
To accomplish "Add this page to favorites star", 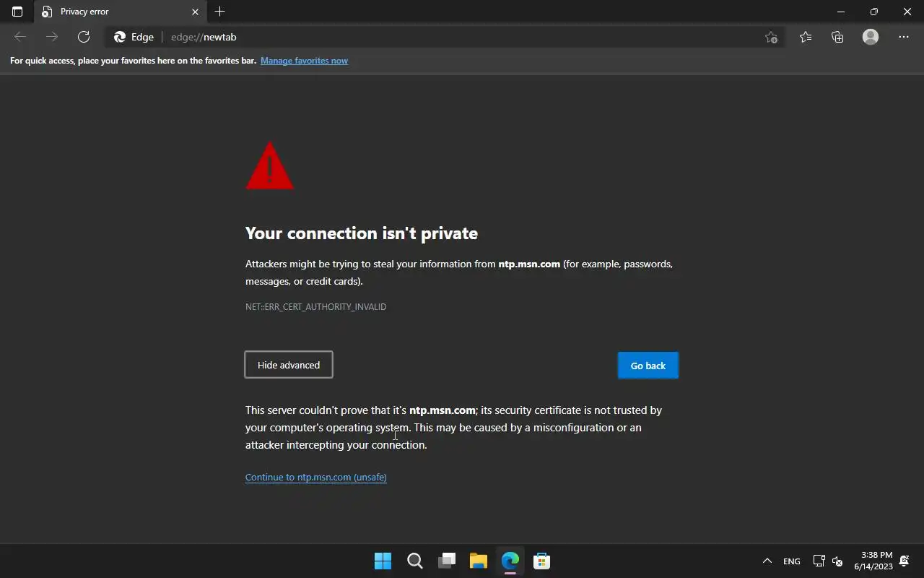I will tap(771, 37).
